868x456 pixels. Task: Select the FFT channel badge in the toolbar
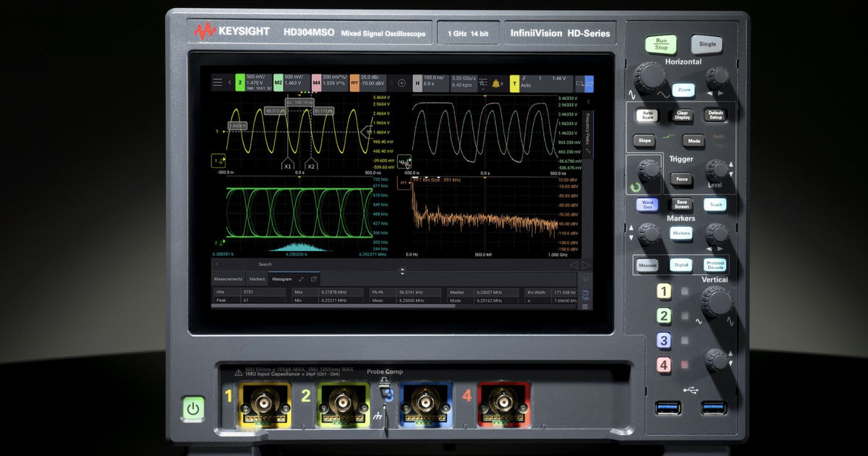(x=354, y=83)
